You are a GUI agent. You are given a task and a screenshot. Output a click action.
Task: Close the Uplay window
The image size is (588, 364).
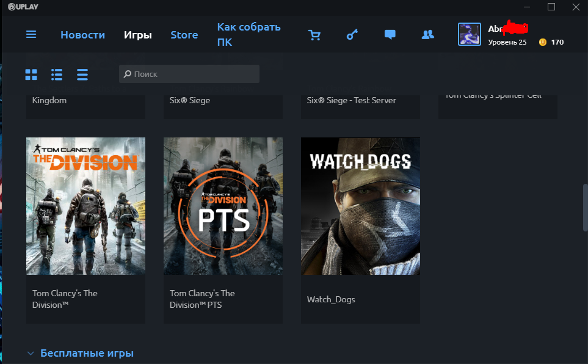pyautogui.click(x=576, y=7)
